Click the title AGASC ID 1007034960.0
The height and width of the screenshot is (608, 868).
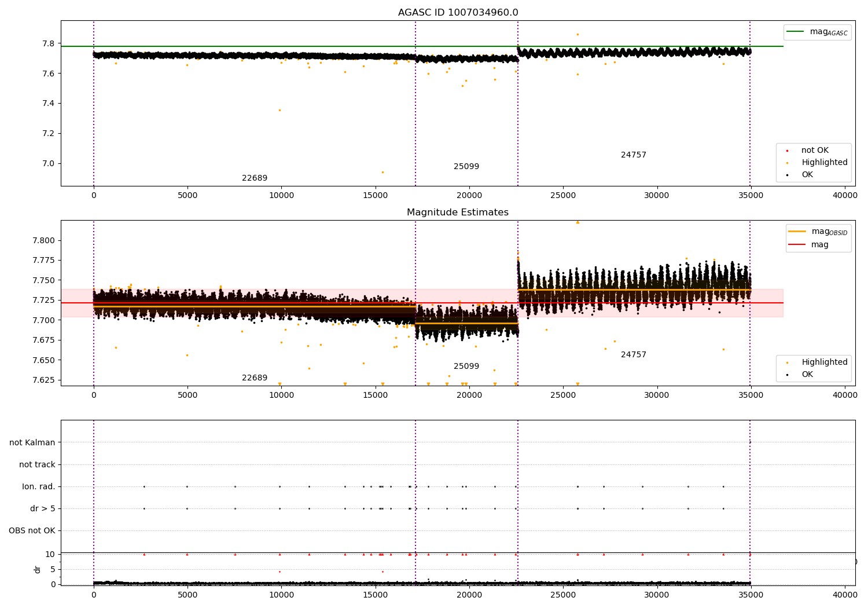(x=458, y=13)
